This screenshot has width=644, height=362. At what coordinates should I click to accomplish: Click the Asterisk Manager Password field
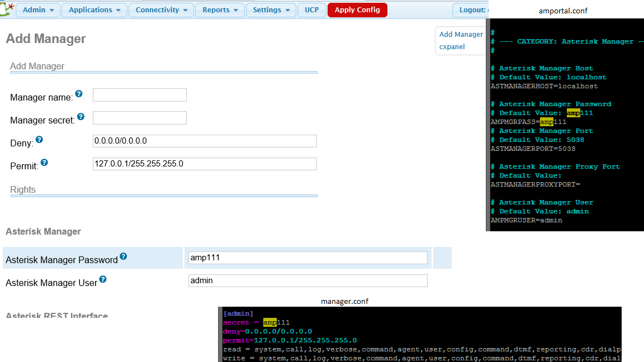pos(307,258)
